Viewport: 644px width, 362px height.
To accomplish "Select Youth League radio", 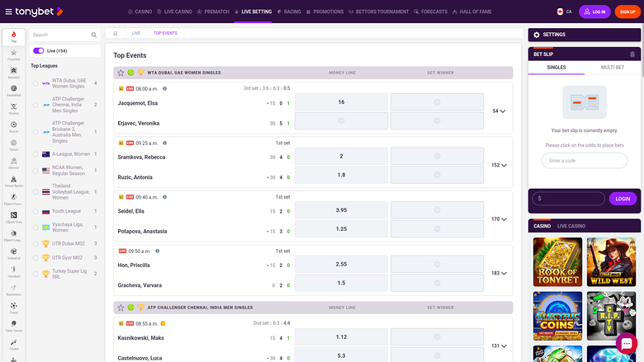I will (x=36, y=211).
